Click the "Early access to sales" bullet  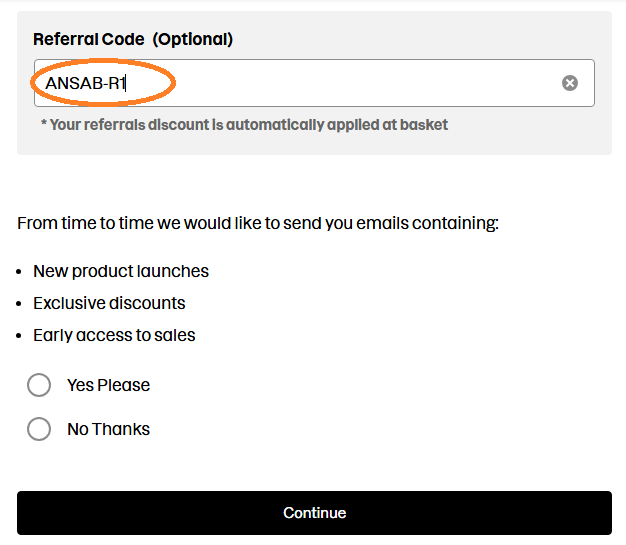coord(114,335)
